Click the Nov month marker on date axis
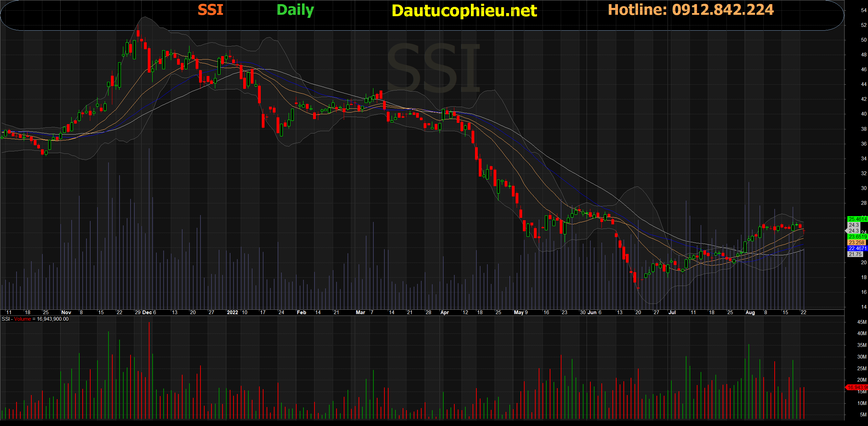 (66, 312)
